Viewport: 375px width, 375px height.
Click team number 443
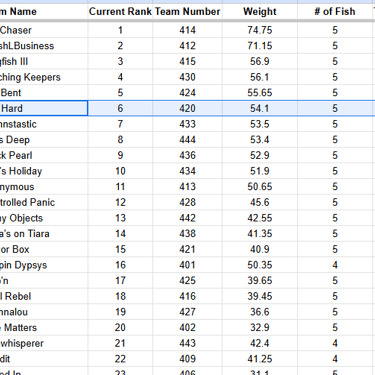(187, 343)
